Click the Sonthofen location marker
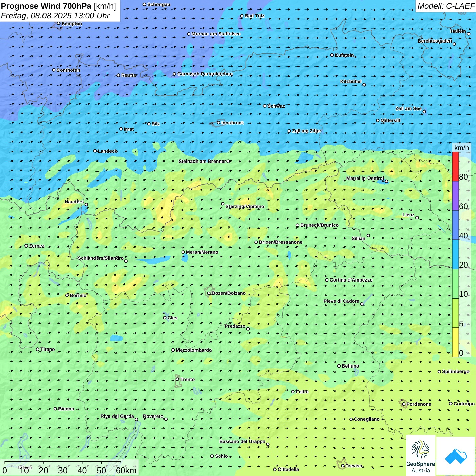 coord(54,70)
